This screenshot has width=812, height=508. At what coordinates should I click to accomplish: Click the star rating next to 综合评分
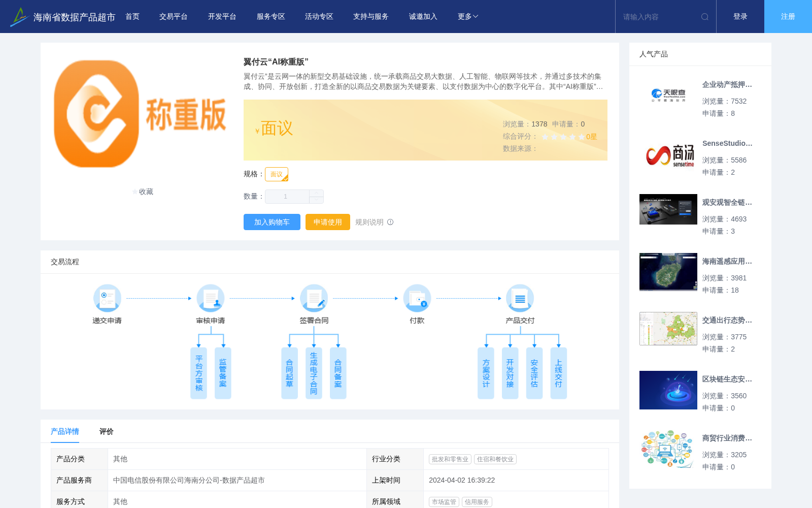[x=563, y=137]
